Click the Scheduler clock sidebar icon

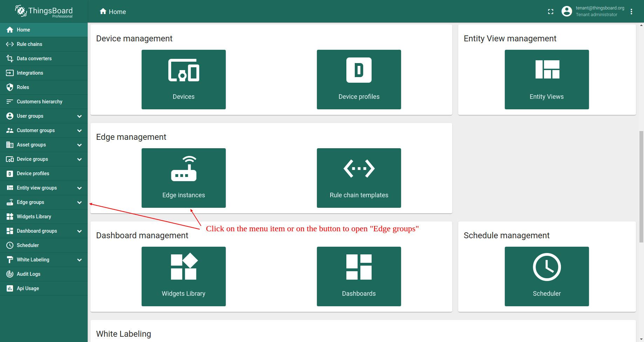(x=10, y=245)
